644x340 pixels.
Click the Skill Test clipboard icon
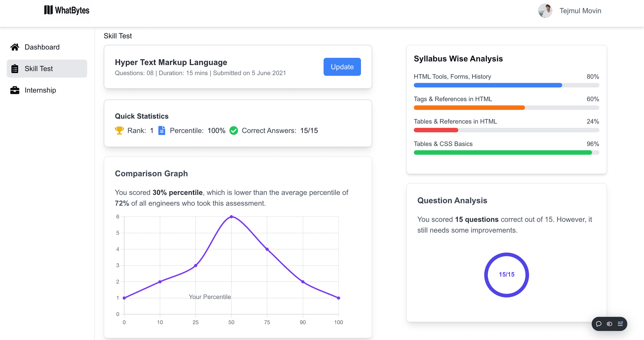click(15, 69)
